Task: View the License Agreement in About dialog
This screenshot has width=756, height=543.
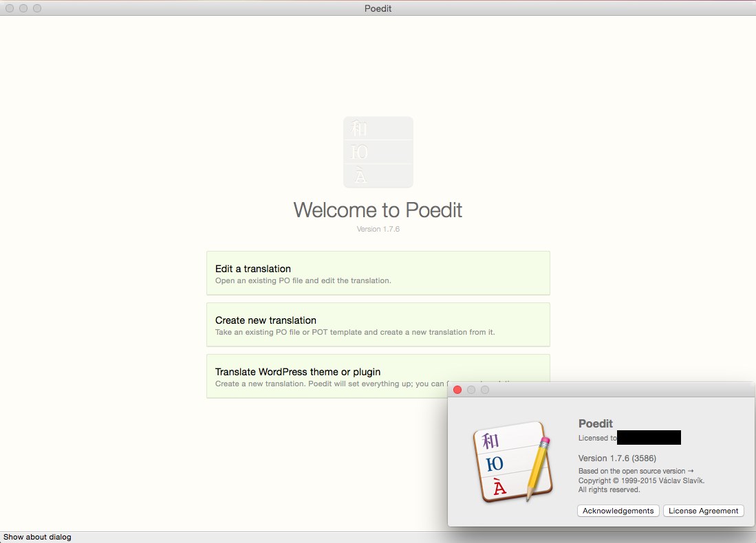Action: click(x=704, y=511)
